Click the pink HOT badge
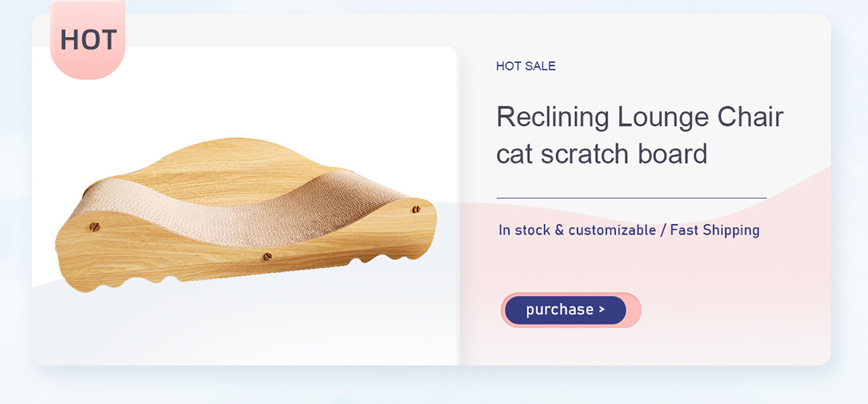Screen dimensions: 868x404 [x=88, y=39]
